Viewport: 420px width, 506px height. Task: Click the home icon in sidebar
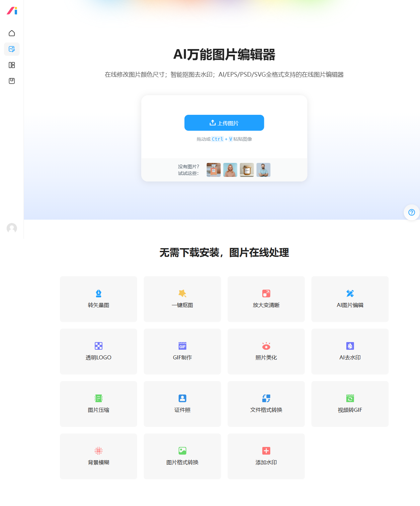click(x=12, y=33)
